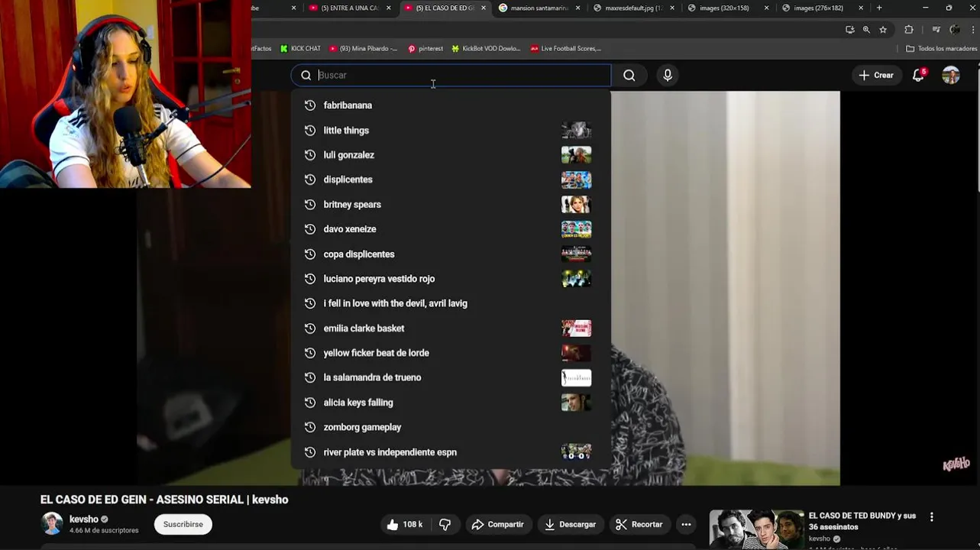Bookmark this page with the star icon
This screenshot has height=550, width=980.
(883, 30)
